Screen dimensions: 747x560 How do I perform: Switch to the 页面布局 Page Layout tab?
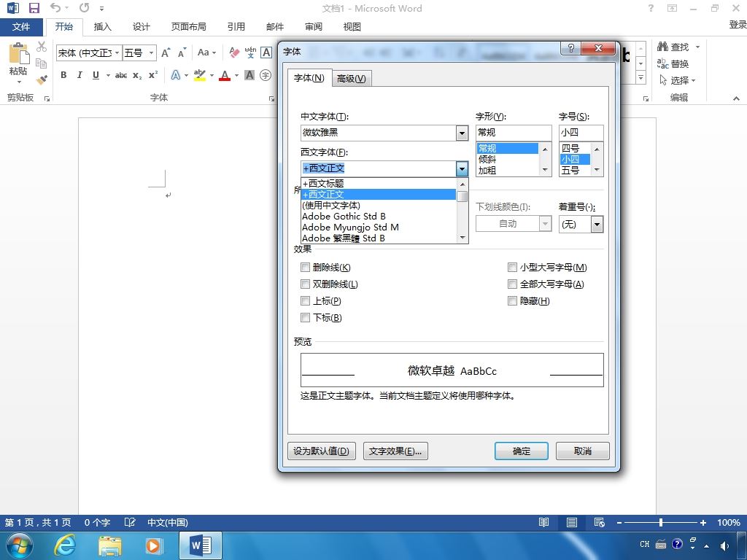pos(189,27)
